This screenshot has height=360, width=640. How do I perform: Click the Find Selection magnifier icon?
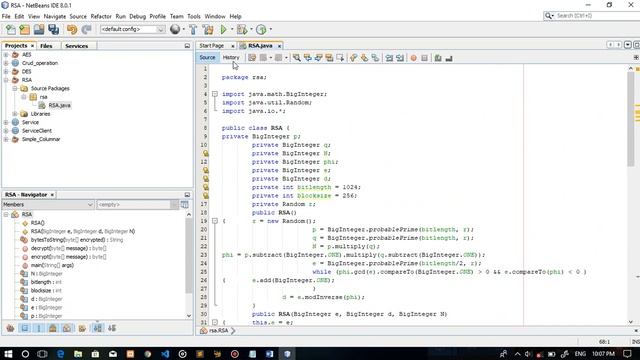click(x=297, y=58)
